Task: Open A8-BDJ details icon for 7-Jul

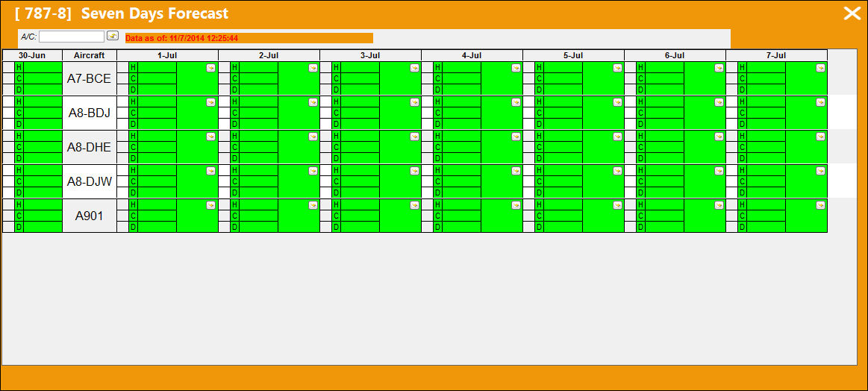Action: tap(821, 102)
